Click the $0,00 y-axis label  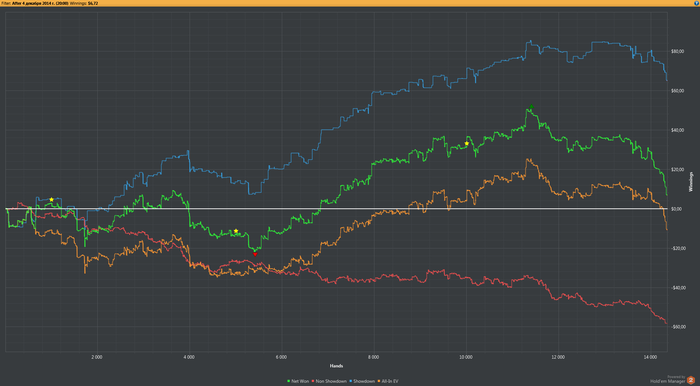[677, 209]
